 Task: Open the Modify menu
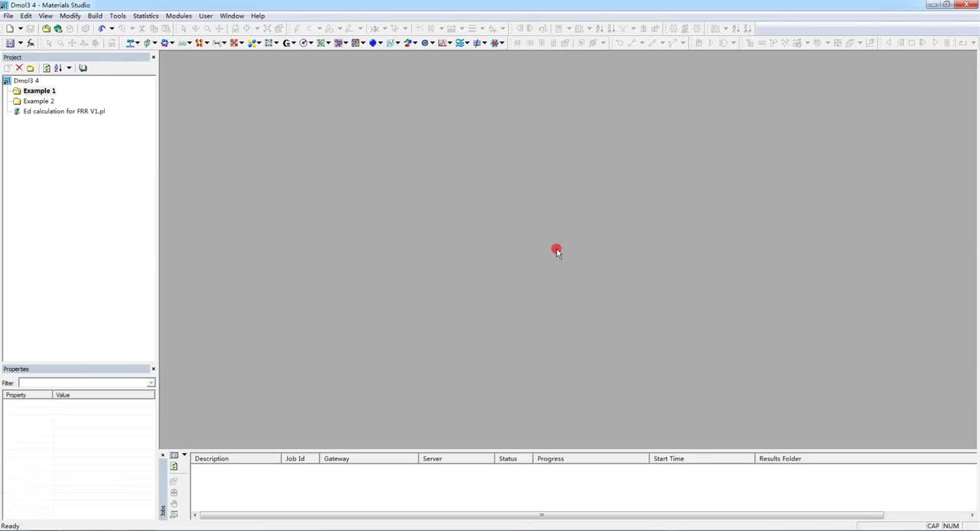(70, 15)
